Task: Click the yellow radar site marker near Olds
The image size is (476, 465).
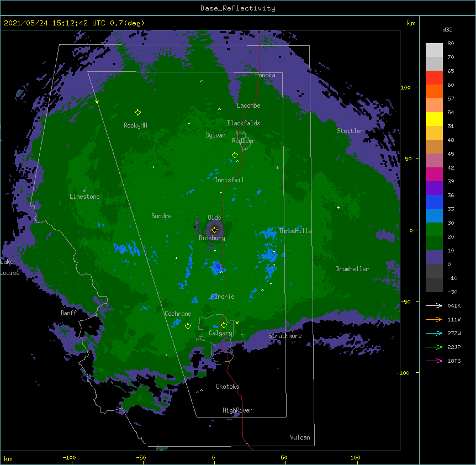Action: (x=214, y=230)
